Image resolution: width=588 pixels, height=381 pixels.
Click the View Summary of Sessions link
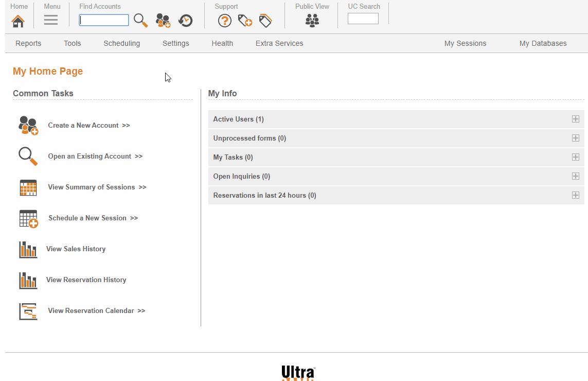pyautogui.click(x=97, y=187)
